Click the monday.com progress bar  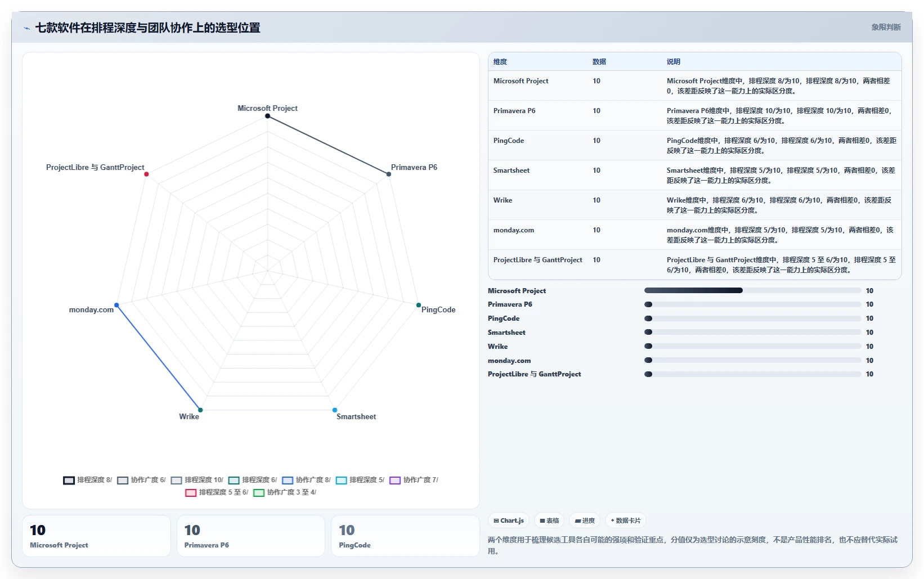[753, 361]
